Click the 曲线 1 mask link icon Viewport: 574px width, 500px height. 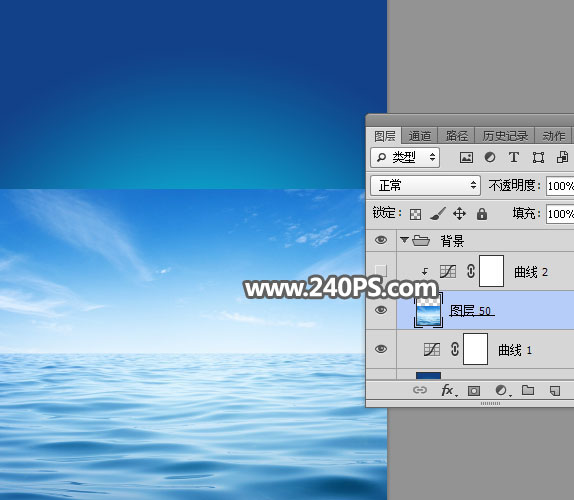455,349
